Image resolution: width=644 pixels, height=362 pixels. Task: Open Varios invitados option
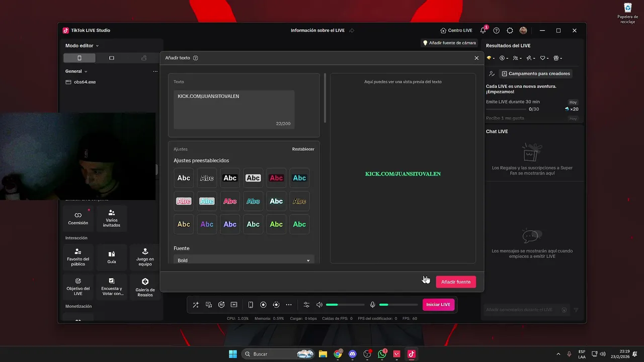pyautogui.click(x=112, y=218)
